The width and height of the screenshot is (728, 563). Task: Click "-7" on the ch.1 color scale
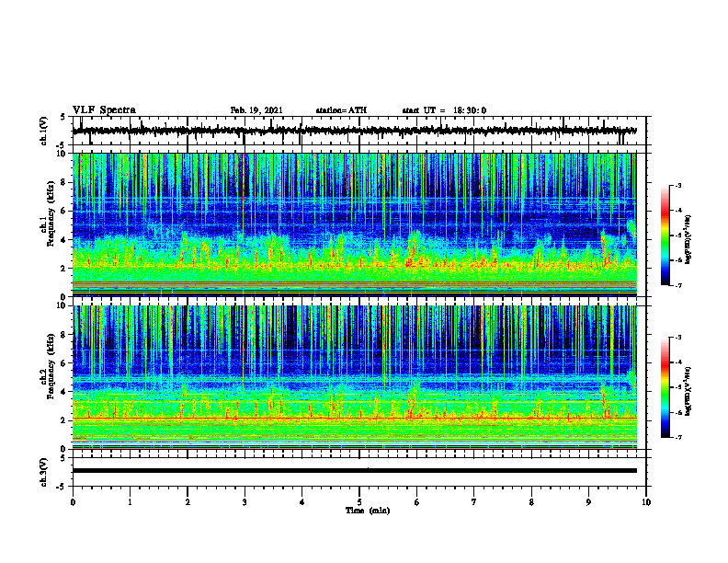pyautogui.click(x=678, y=285)
